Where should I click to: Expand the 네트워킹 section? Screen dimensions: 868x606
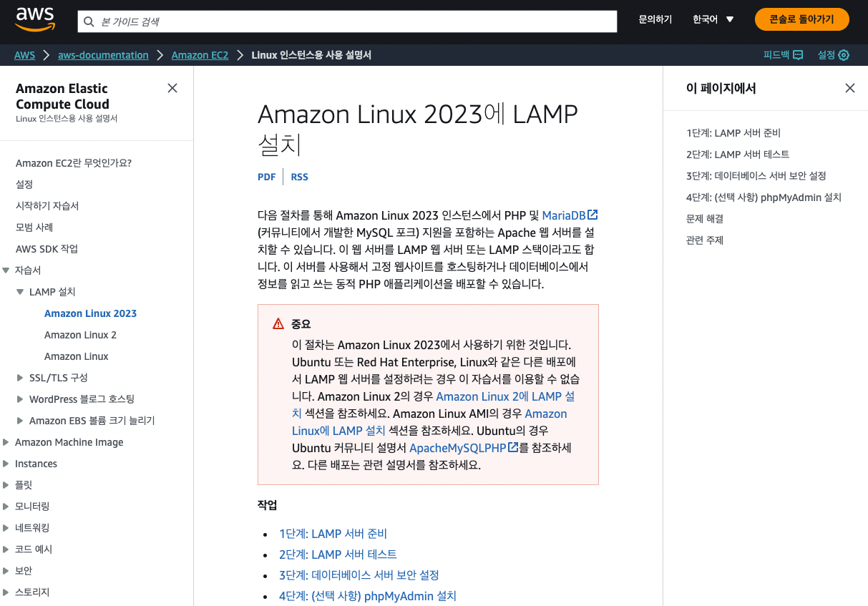6,528
